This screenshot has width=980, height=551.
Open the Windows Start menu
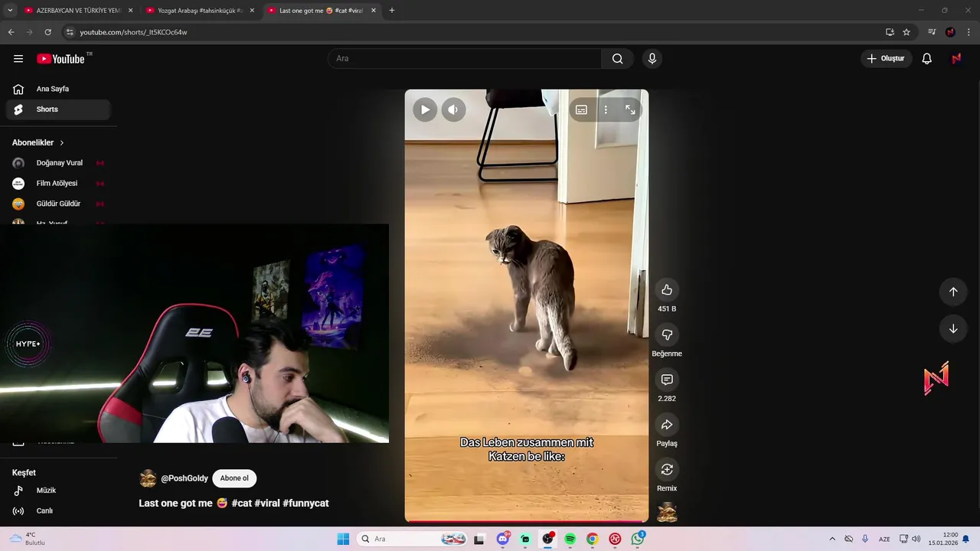pos(343,539)
